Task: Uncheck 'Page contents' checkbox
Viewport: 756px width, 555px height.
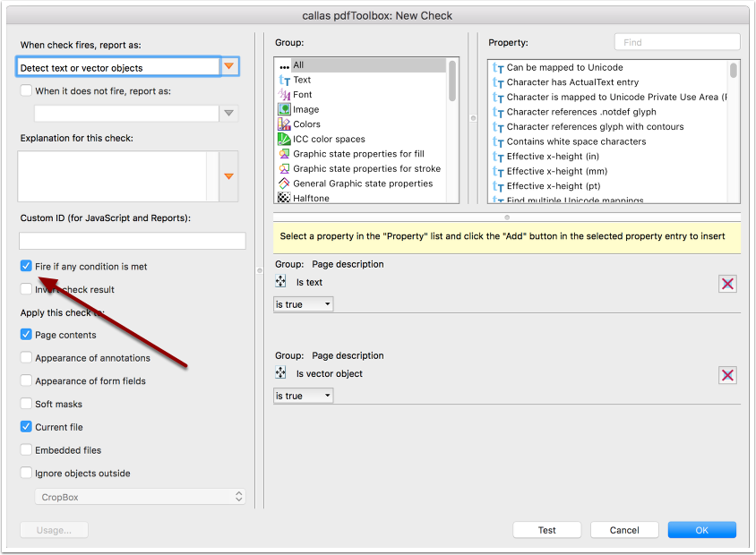Action: (x=26, y=335)
